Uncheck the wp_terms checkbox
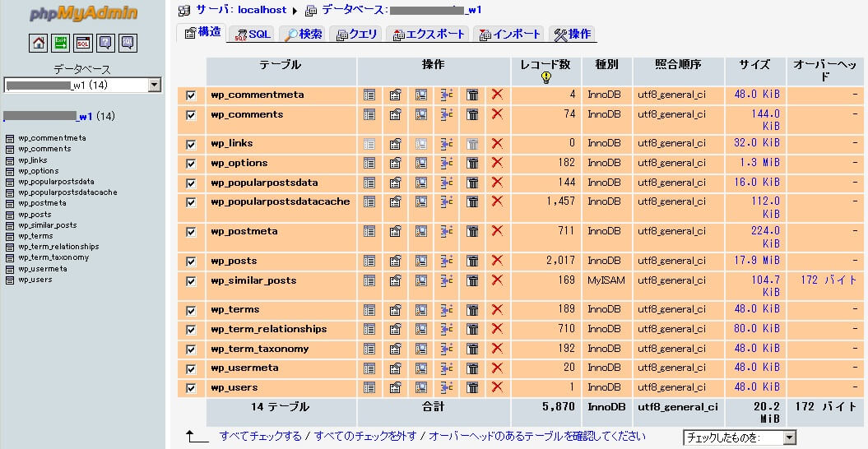The image size is (868, 449). click(x=191, y=311)
